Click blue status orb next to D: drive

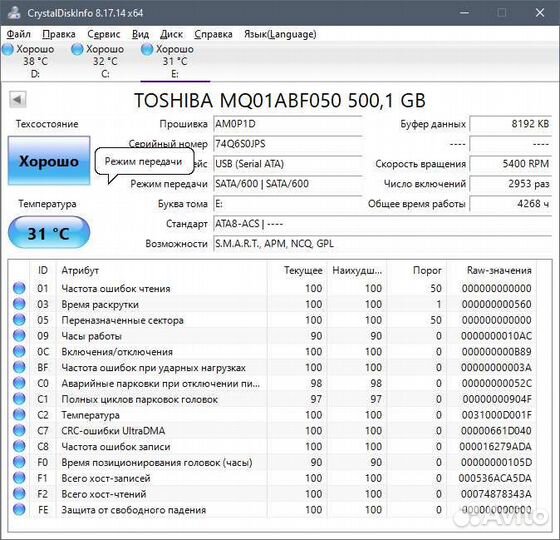tap(8, 49)
